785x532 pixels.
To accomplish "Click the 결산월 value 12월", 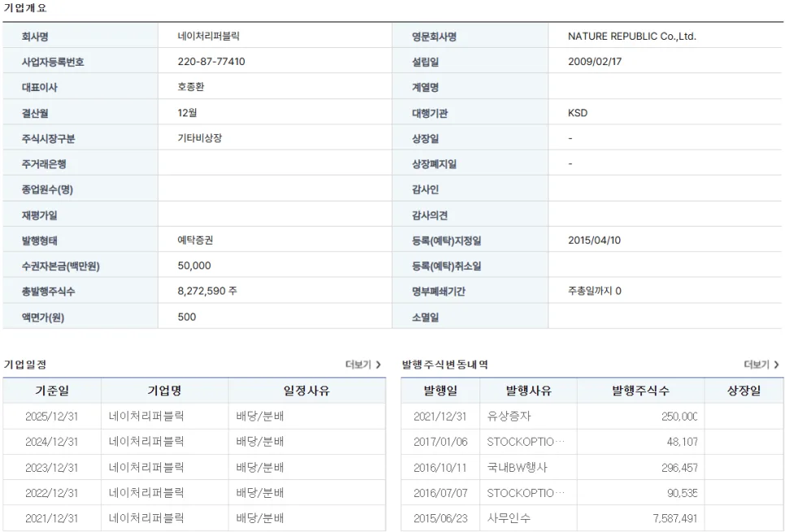I will coord(187,113).
